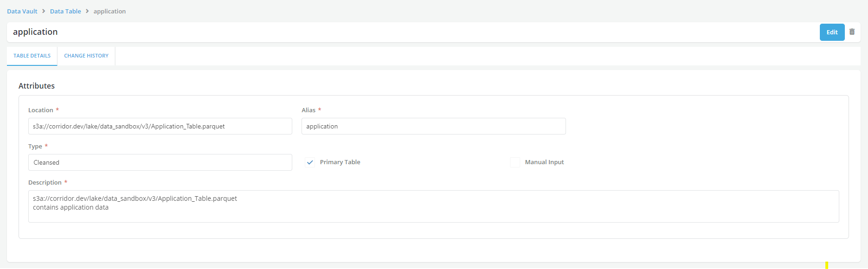The width and height of the screenshot is (868, 269).
Task: Navigate to Data Table breadcrumb link
Action: pyautogui.click(x=65, y=11)
